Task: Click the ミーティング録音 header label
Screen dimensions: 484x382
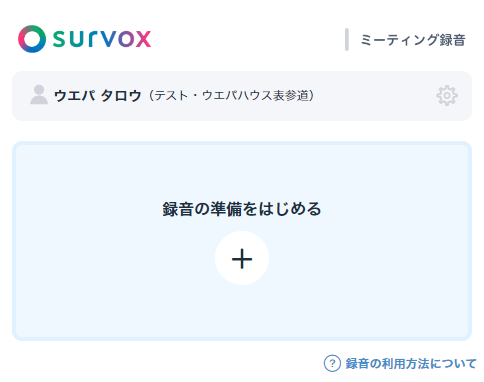Action: pos(413,40)
